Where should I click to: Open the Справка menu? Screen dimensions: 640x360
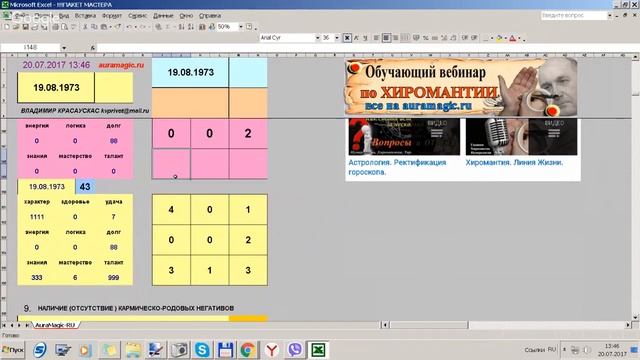210,16
